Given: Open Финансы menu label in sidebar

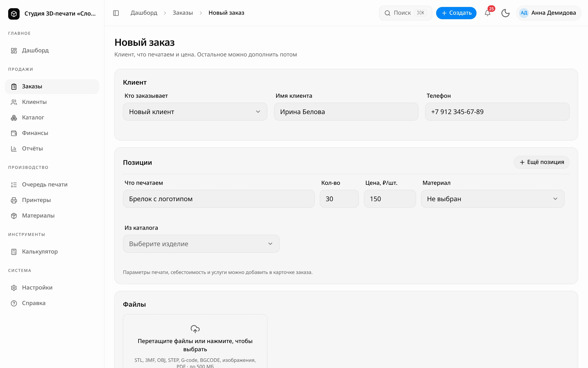Looking at the screenshot, I should click(35, 133).
